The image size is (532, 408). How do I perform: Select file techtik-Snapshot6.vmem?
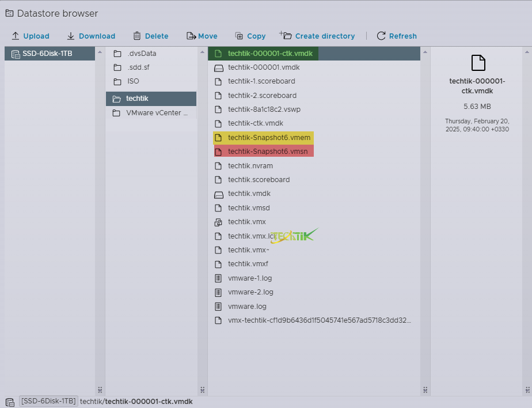pos(269,138)
